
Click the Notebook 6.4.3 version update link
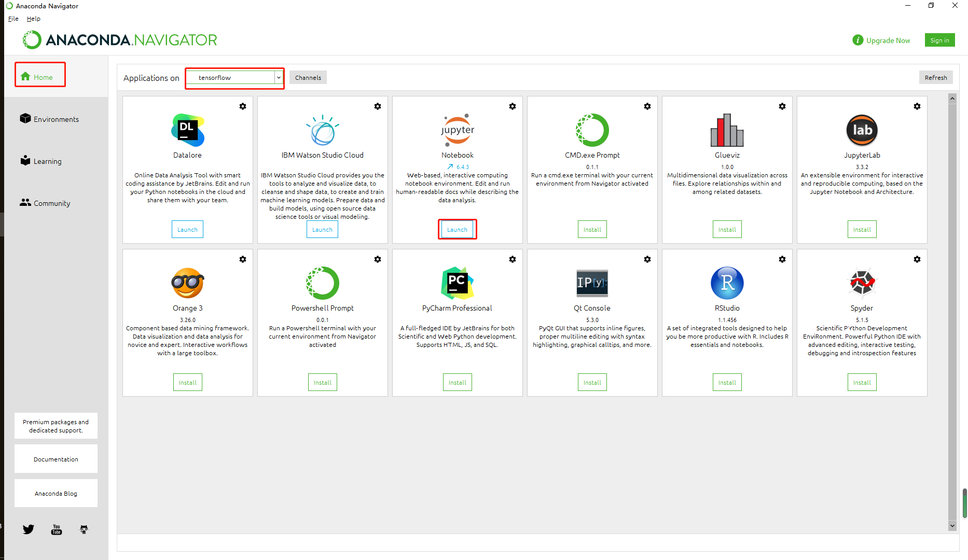point(458,167)
